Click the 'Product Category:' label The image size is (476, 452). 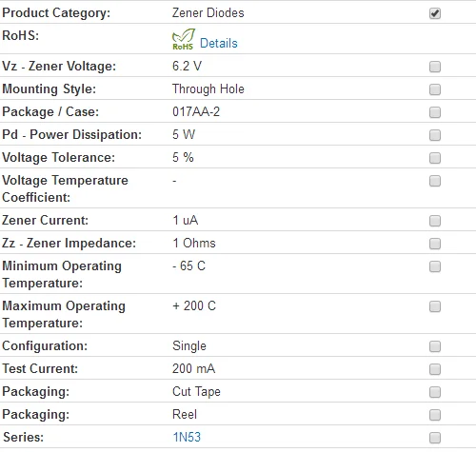coord(56,13)
